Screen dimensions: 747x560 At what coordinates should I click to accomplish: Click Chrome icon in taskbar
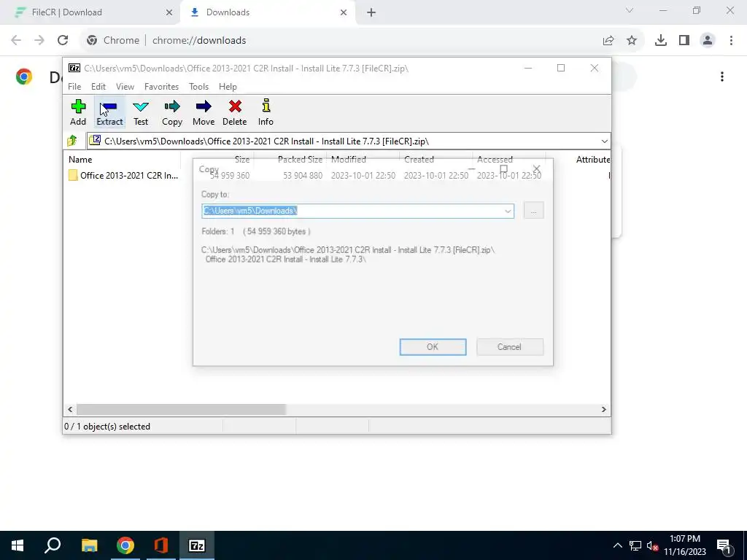click(x=125, y=545)
